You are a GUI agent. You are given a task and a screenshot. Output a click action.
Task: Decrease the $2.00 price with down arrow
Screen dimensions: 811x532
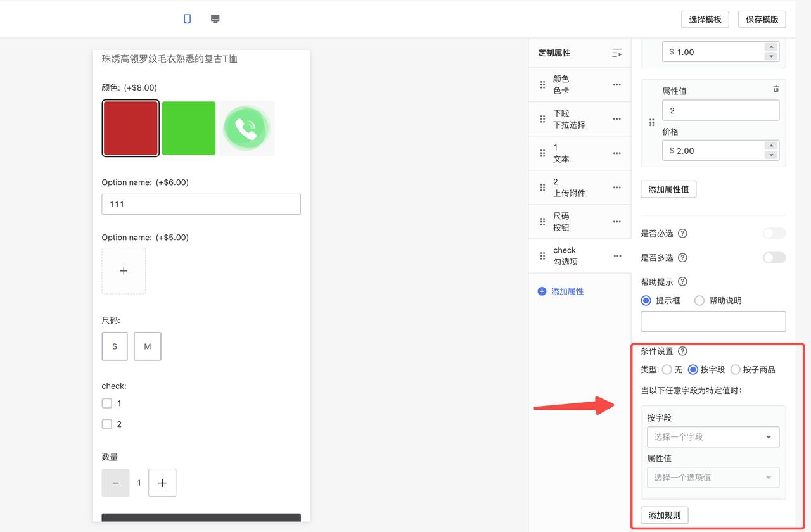click(x=771, y=155)
